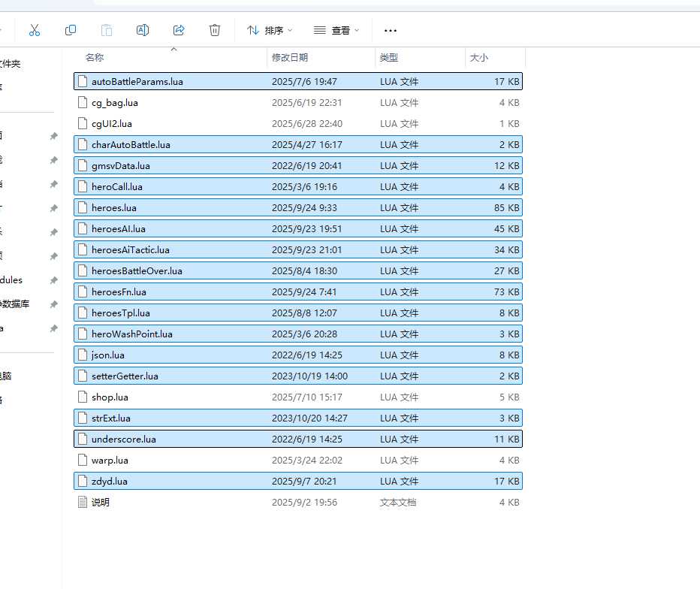Click the file icon of strExt.lua
Image resolution: width=700 pixels, height=589 pixels.
83,418
